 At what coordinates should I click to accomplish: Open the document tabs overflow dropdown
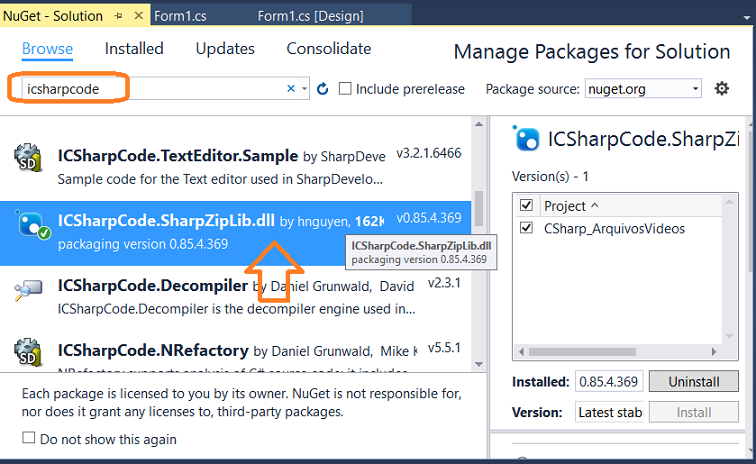pos(747,17)
